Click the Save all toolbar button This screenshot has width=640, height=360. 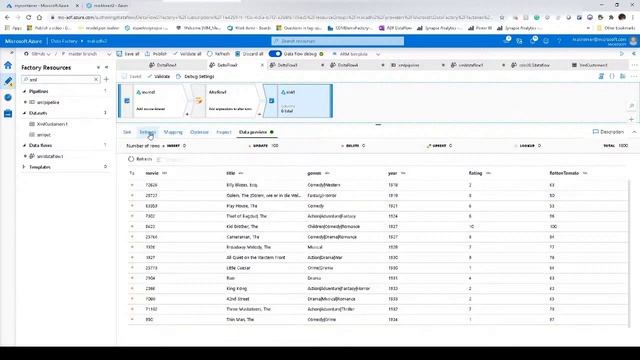click(128, 54)
